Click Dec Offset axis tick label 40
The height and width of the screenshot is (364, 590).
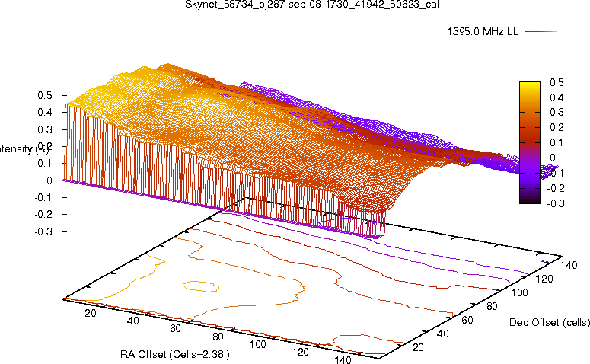coord(443,334)
